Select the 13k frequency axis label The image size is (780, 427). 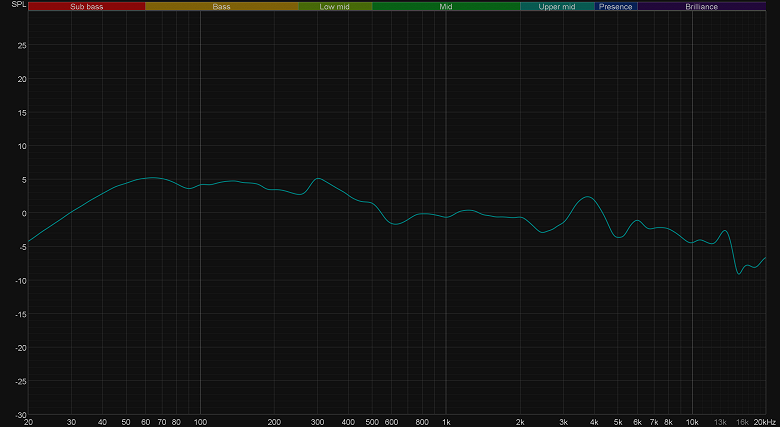point(720,422)
